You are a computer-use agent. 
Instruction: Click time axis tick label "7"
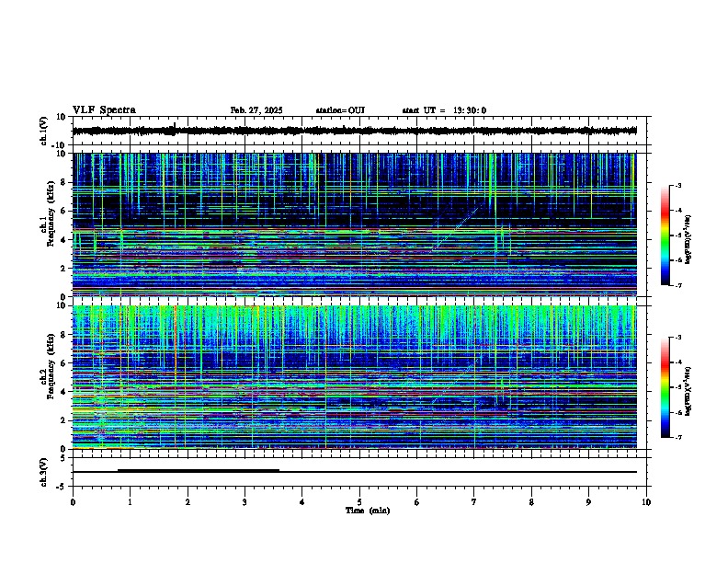[474, 502]
